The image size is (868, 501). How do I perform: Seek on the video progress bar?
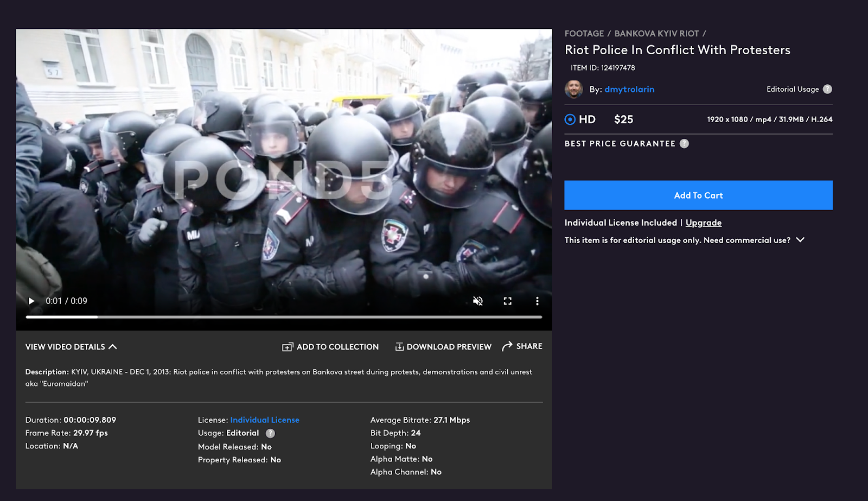(284, 316)
